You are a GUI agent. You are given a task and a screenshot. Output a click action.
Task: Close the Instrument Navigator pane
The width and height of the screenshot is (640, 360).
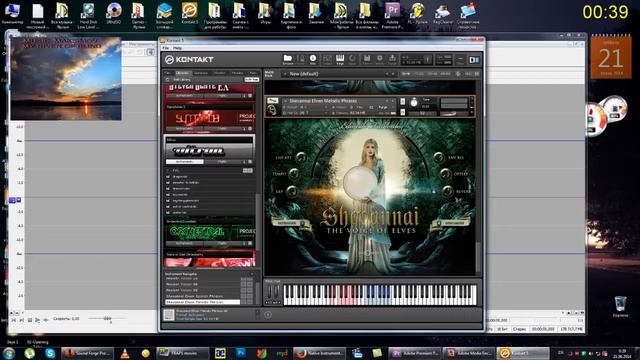click(x=252, y=274)
